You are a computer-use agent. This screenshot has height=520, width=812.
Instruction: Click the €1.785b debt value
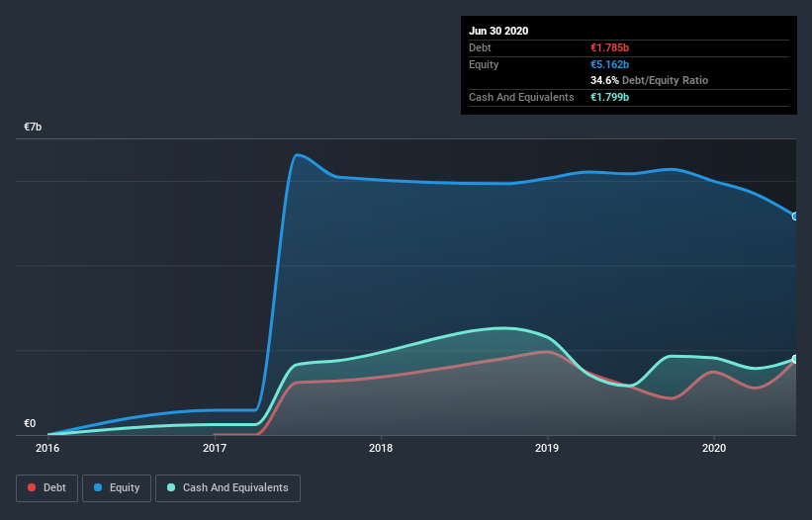coord(609,47)
